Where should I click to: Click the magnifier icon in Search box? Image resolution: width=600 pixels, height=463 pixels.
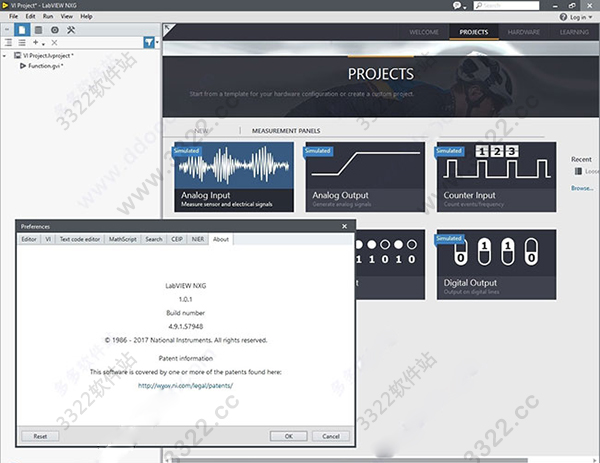pos(479,5)
